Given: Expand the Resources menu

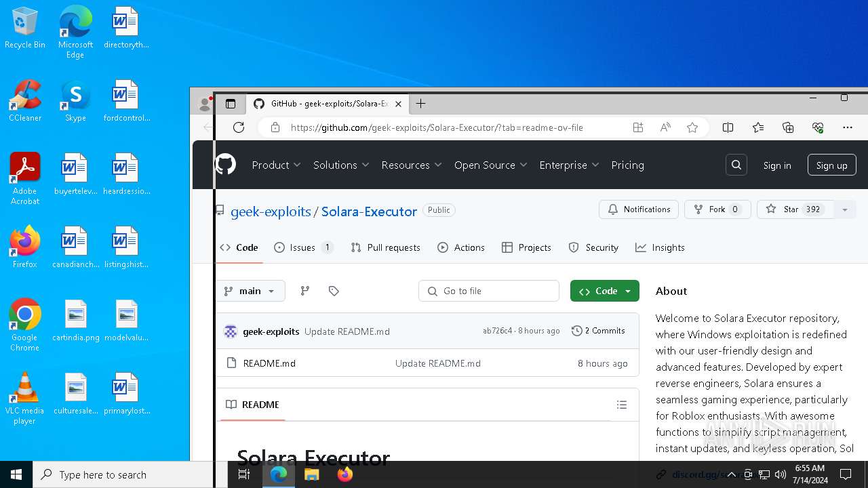Looking at the screenshot, I should [x=412, y=165].
